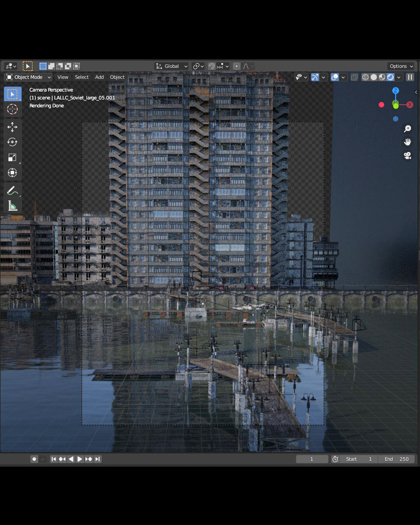
Task: Click the End frame 250 field
Action: (396, 459)
